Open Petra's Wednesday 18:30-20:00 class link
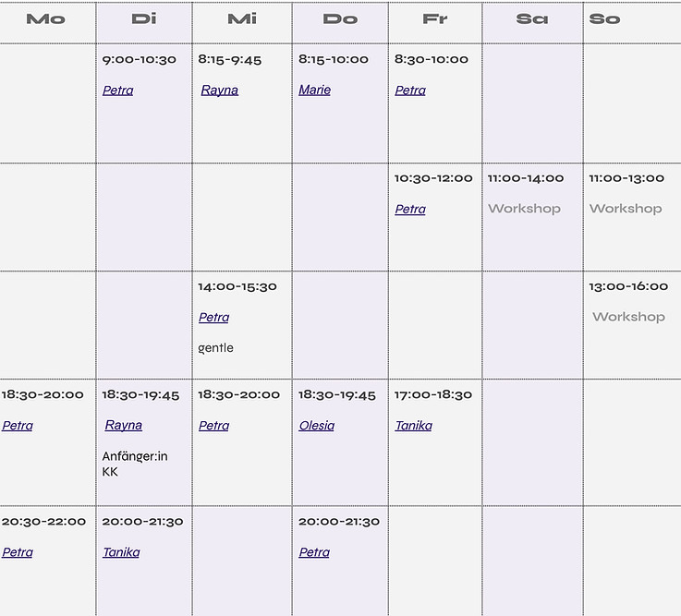Viewport: 681px width, 616px height. coord(213,426)
